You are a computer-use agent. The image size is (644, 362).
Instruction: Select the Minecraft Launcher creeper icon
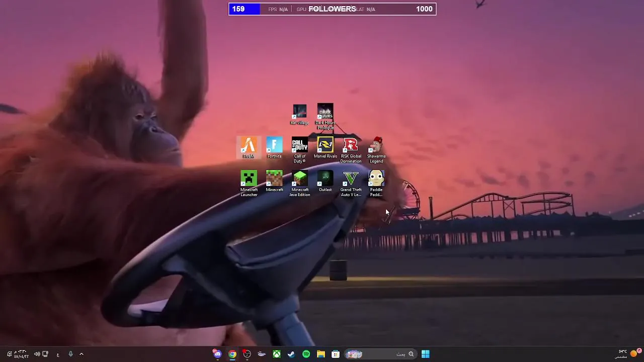click(x=249, y=178)
